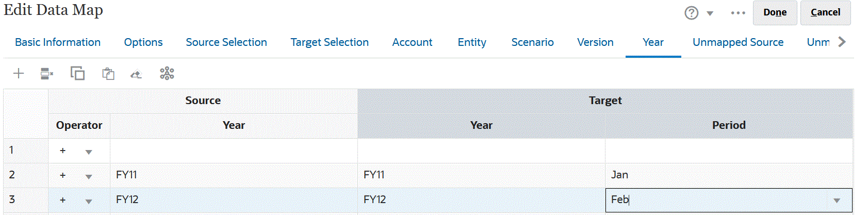
Task: Expand the help dropdown arrow
Action: click(710, 13)
